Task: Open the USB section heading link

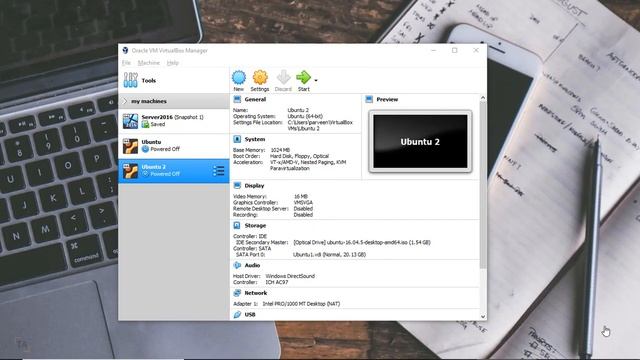Action: (250, 315)
